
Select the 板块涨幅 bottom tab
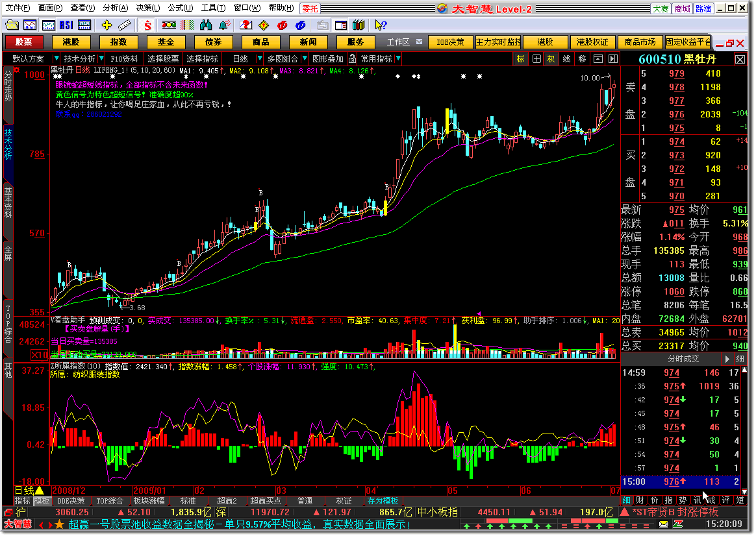click(149, 501)
